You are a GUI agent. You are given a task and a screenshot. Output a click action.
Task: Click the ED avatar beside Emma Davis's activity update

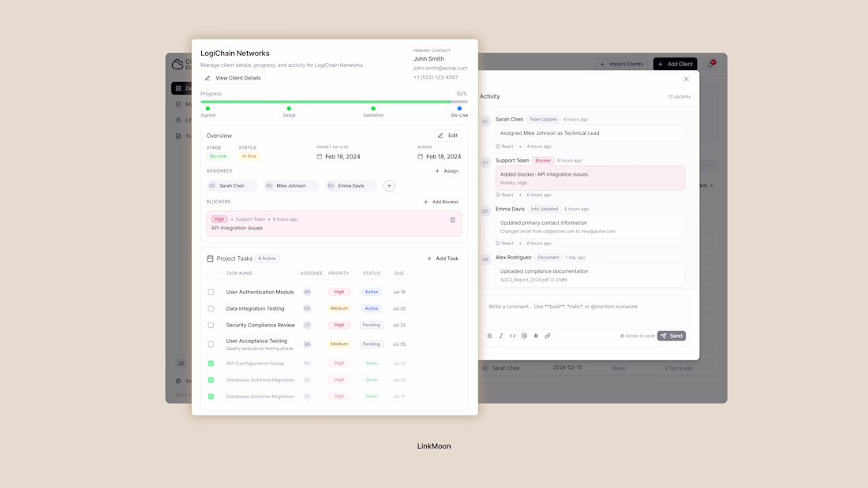485,210
